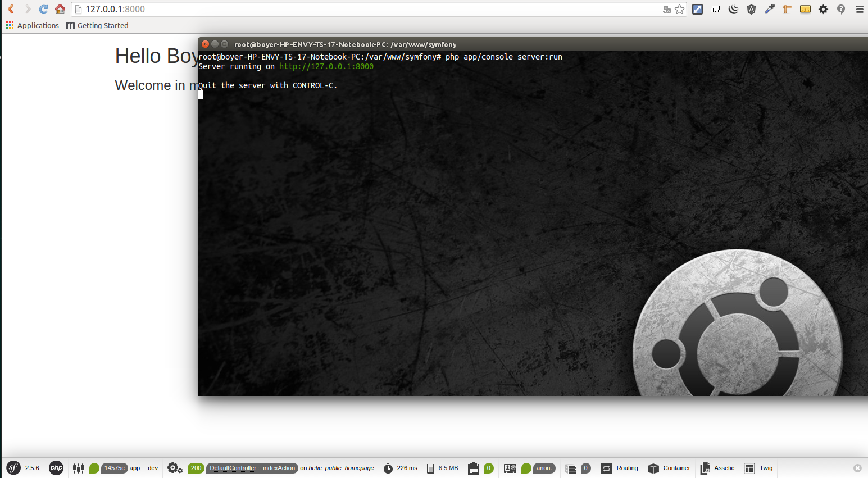Viewport: 868px width, 478px height.
Task: Click the 200 status code badge
Action: point(196,468)
